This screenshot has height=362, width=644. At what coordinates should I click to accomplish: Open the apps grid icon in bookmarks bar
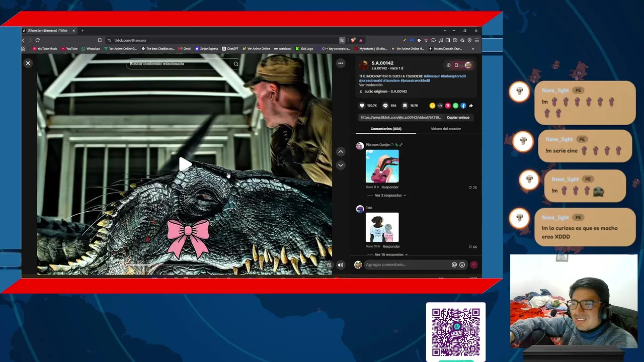click(x=23, y=49)
